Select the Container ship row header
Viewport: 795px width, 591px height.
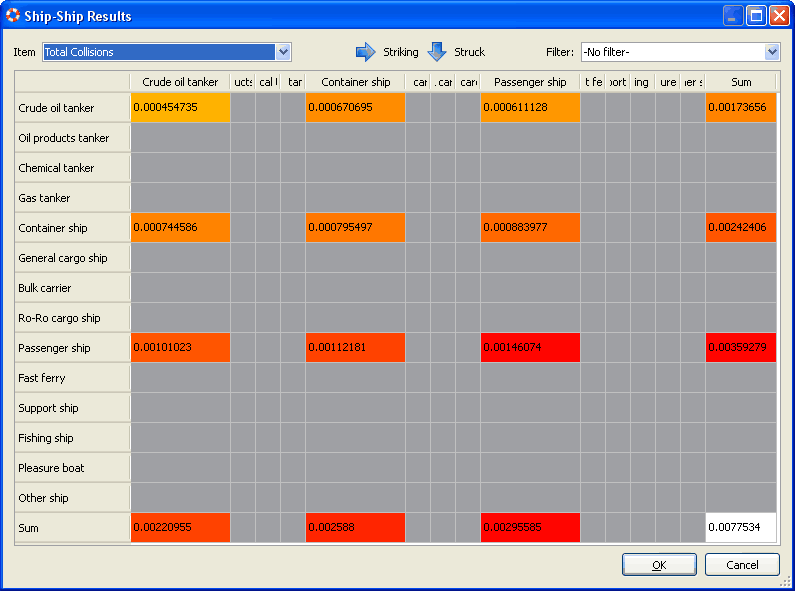point(73,228)
